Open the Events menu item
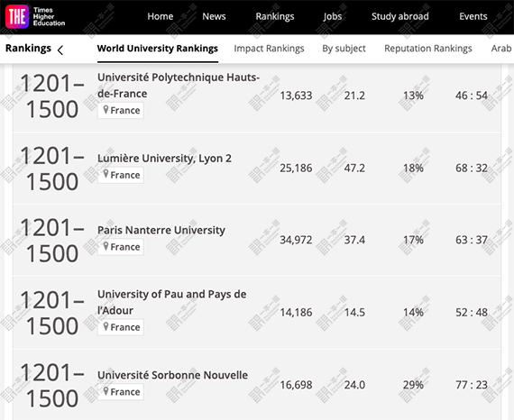Viewport: 514px width, 420px height. (473, 16)
